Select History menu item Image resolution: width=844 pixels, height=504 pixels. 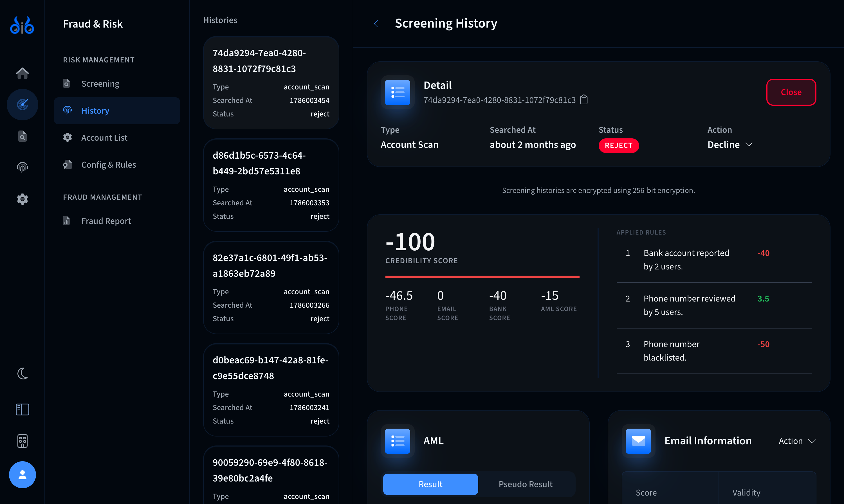pyautogui.click(x=117, y=111)
